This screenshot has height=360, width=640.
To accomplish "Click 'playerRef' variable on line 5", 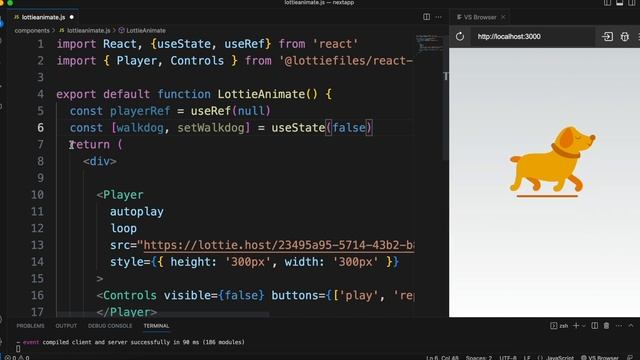I will (x=140, y=111).
